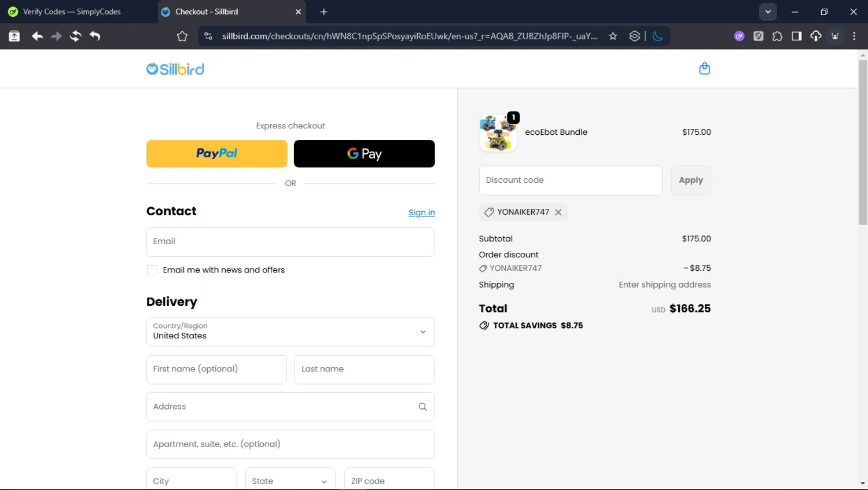Click the square gray extension icon
This screenshot has width=868, height=490.
(x=758, y=36)
